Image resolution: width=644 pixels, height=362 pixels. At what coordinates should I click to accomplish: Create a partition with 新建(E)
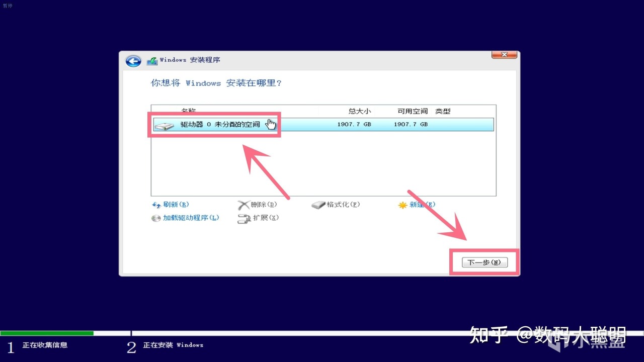(x=422, y=205)
